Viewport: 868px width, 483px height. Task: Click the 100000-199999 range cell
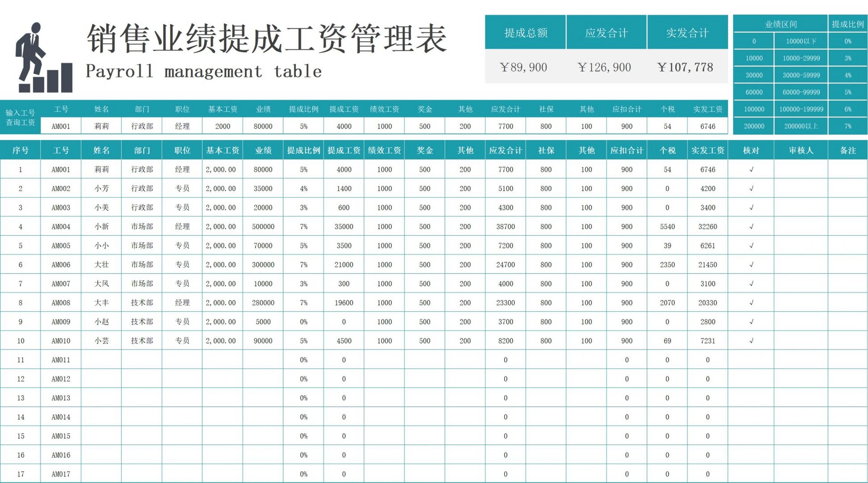point(801,109)
